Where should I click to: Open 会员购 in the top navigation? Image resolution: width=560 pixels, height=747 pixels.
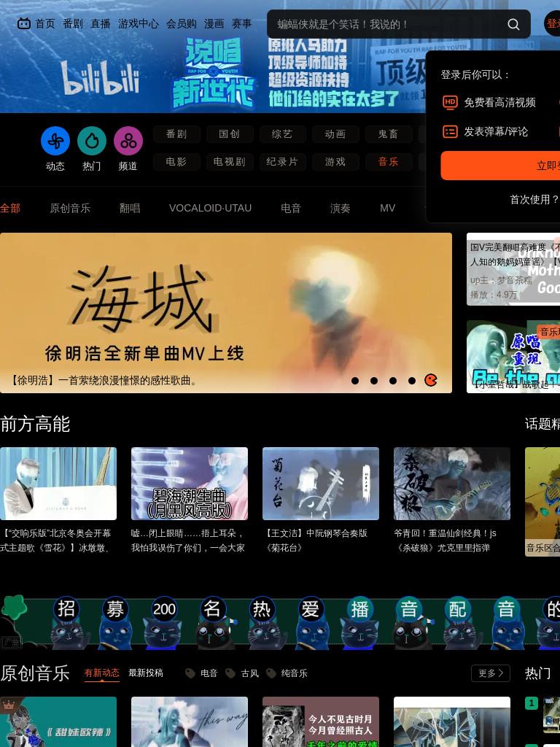point(182,24)
